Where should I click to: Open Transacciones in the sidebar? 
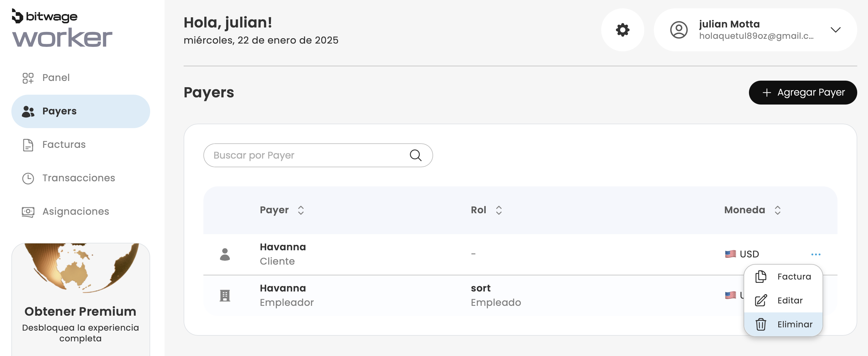coord(78,178)
